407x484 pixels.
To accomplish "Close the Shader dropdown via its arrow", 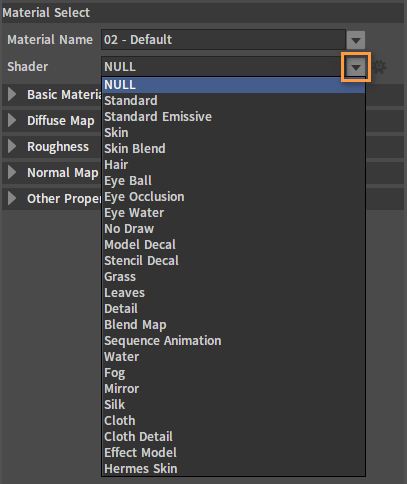I will [x=356, y=67].
